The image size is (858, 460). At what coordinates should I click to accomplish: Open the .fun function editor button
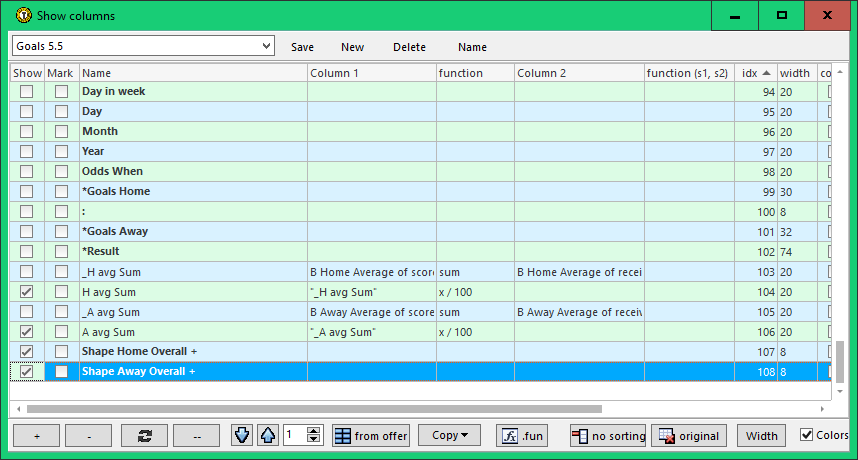tap(523, 436)
